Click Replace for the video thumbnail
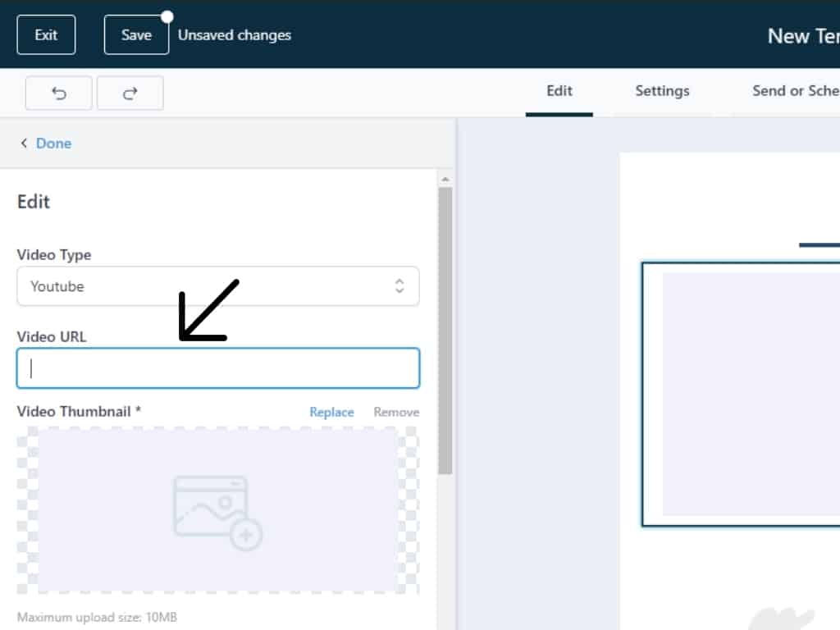This screenshot has height=630, width=840. click(x=331, y=412)
